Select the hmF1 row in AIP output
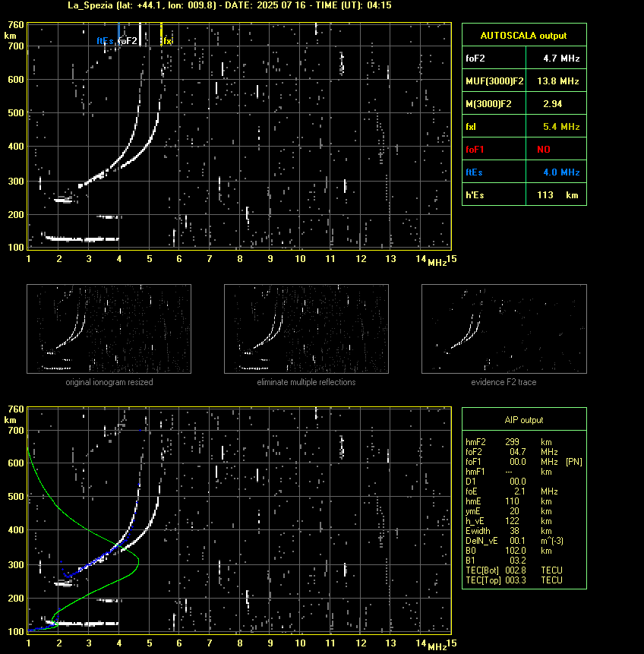Screen dimensions: 644x654 (509, 472)
